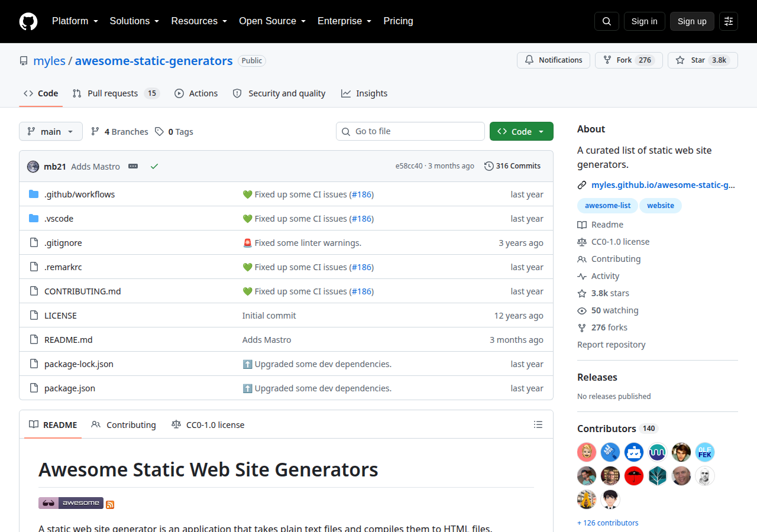View the 316 Commits history
The height and width of the screenshot is (532, 757).
click(512, 166)
